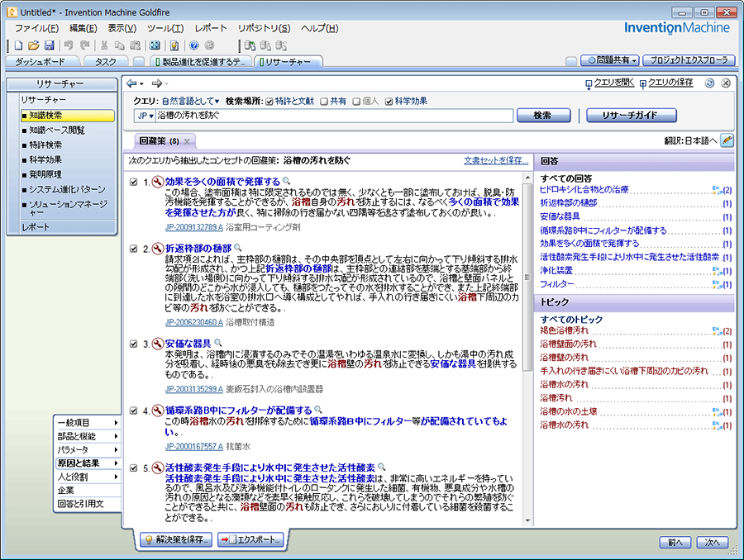The height and width of the screenshot is (560, 744).
Task: Click the 検索 search button
Action: point(543,116)
